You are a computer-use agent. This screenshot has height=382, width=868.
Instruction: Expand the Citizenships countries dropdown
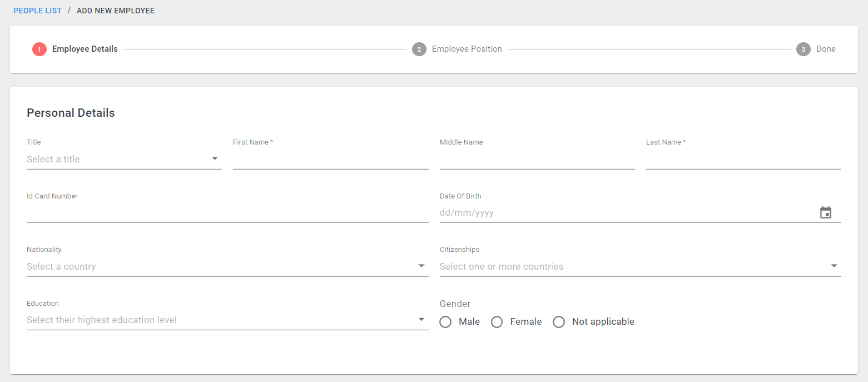[640, 266]
